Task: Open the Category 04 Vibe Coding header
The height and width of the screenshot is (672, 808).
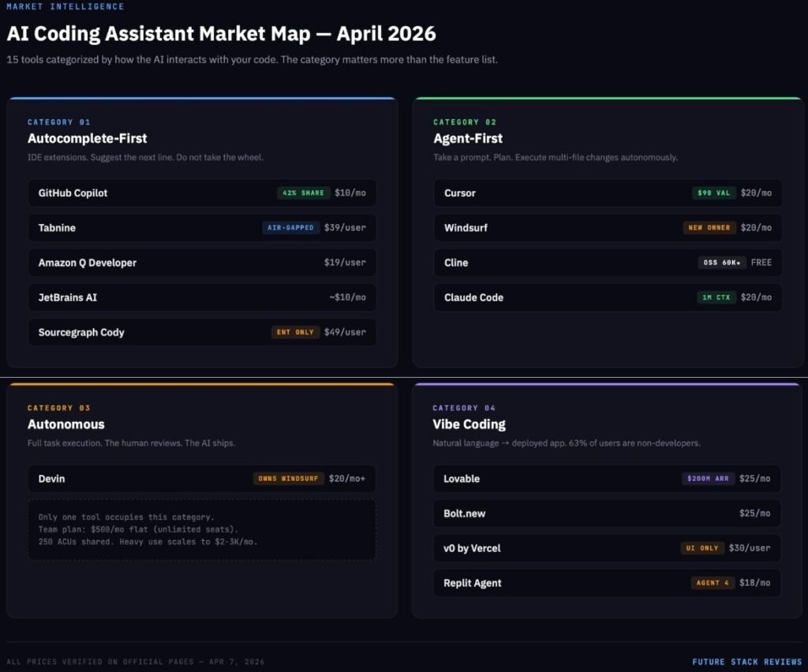Action: (x=470, y=424)
